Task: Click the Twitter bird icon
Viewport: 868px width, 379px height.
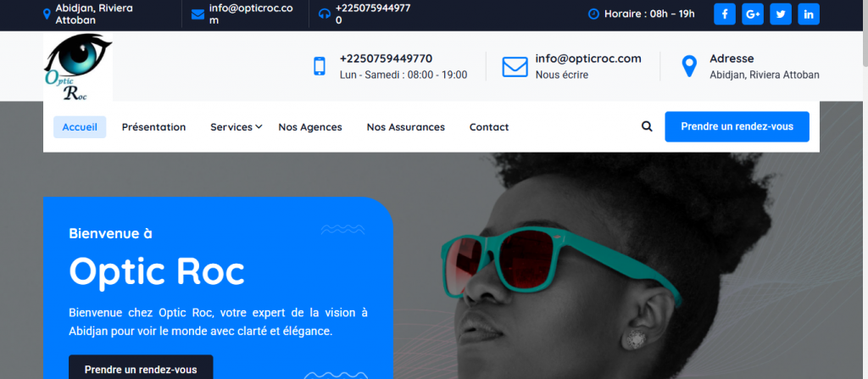Action: point(781,14)
